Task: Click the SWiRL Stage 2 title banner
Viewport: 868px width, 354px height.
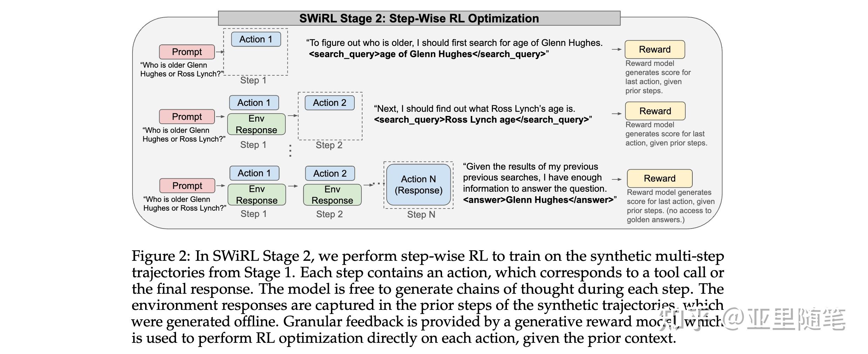Action: point(419,18)
